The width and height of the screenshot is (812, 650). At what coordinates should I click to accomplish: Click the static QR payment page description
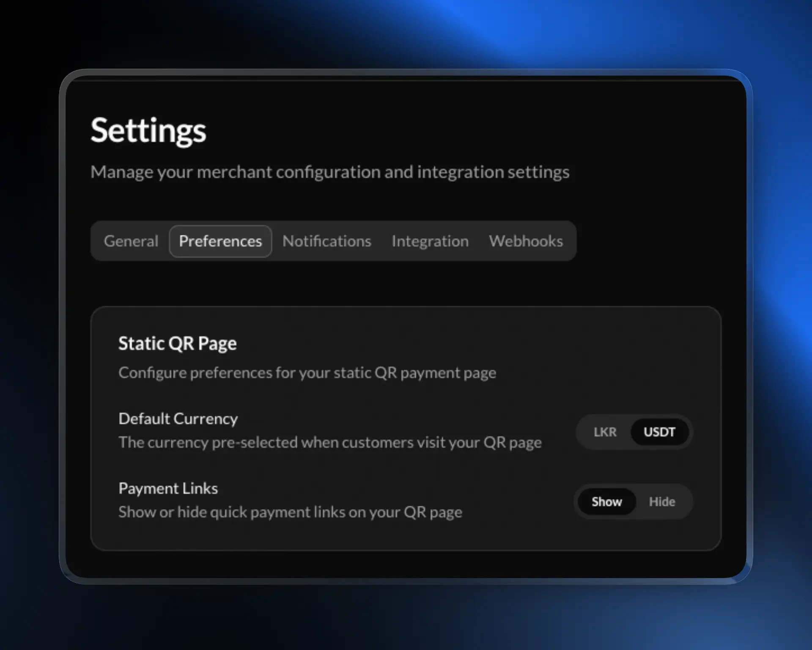[x=307, y=372]
